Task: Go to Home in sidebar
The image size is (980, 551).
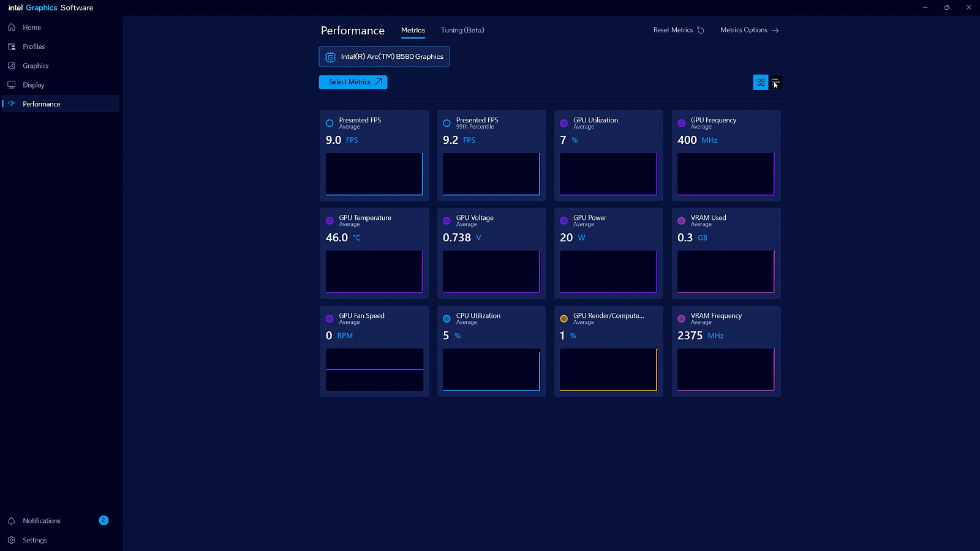Action: coord(61,28)
